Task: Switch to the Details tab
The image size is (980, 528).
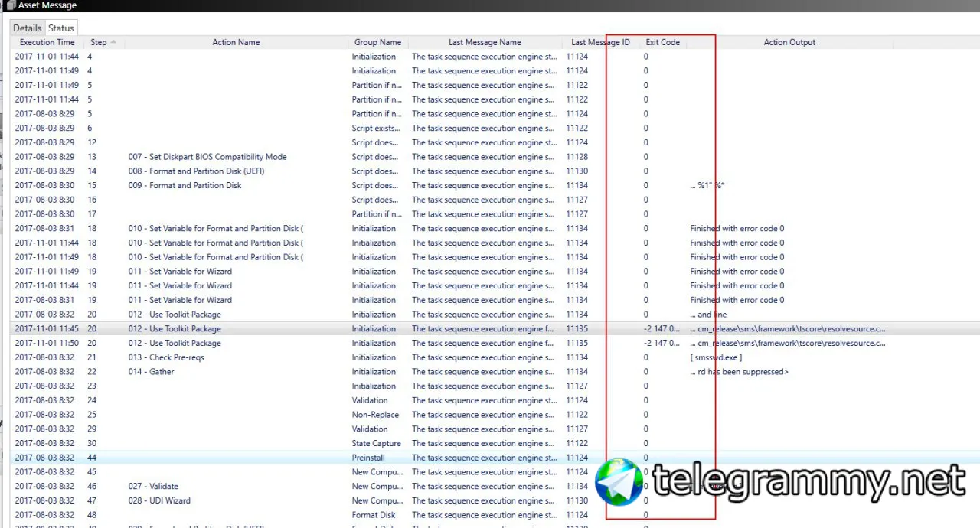Action: (x=27, y=28)
